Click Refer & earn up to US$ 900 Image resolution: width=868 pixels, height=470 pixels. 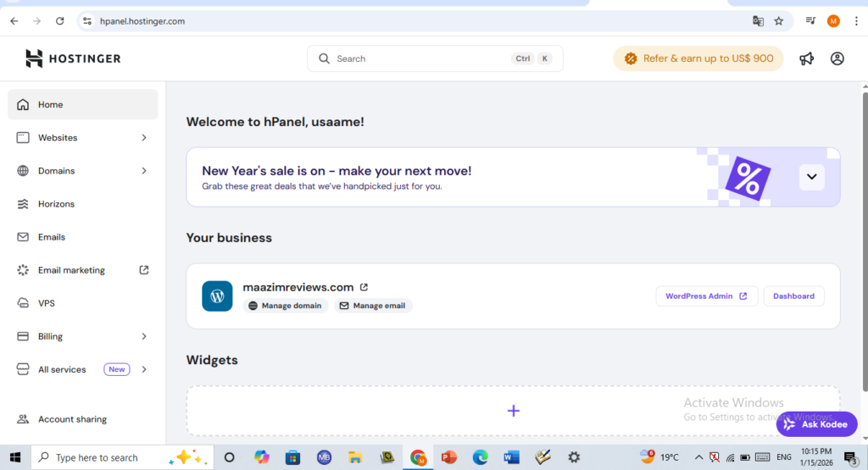point(698,58)
